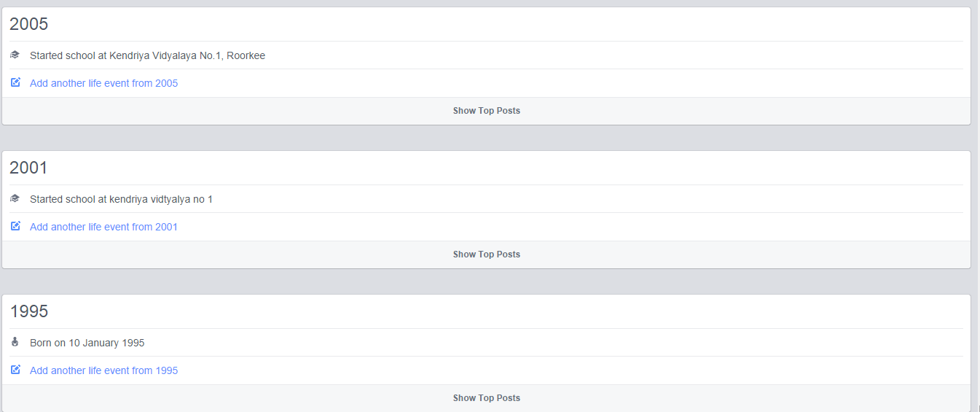The width and height of the screenshot is (980, 412).
Task: Expand Show Top Posts under 2001
Action: pyautogui.click(x=486, y=254)
